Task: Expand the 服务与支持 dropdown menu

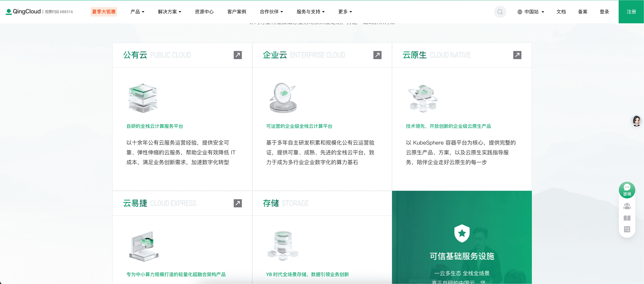Action: point(310,12)
